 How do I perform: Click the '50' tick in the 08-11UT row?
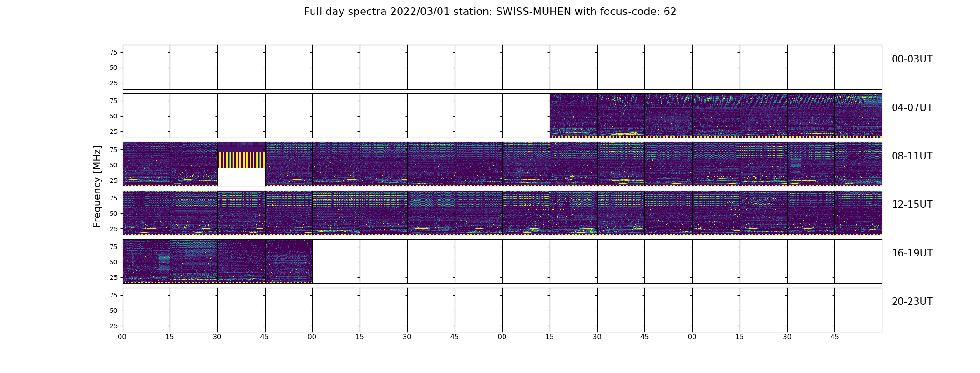point(113,165)
